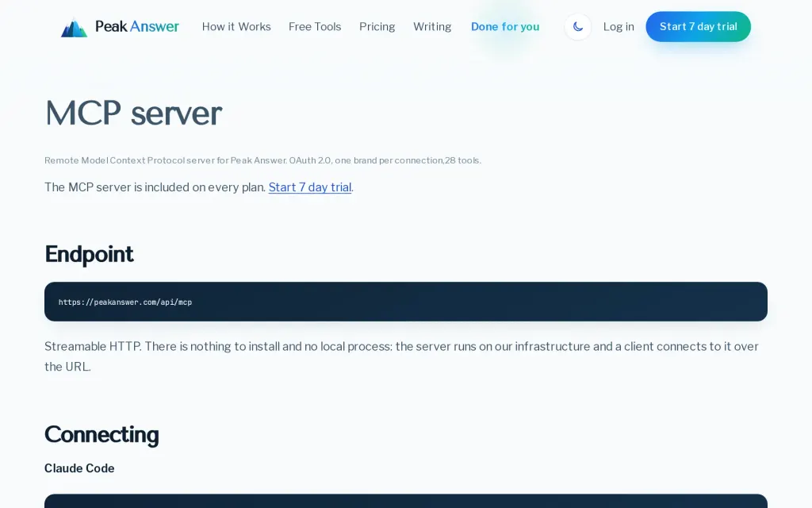Click the Remote Model Context Protocol subtitle
Screen dimensions: 812x508
tap(262, 160)
